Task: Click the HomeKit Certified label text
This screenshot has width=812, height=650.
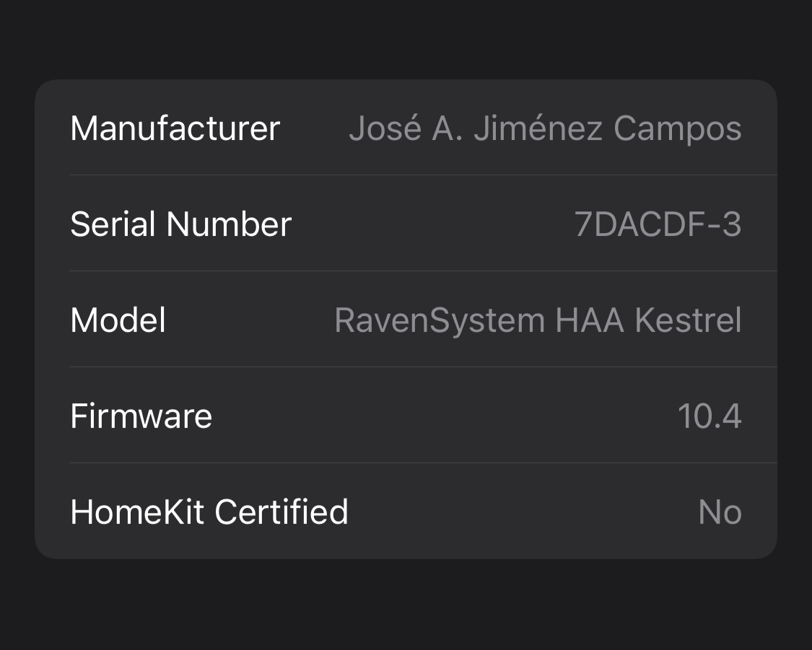Action: click(209, 511)
